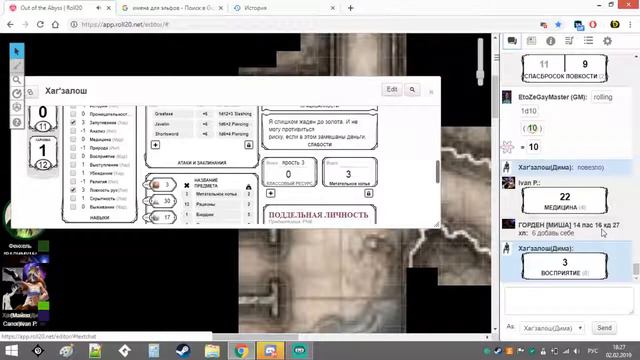Switch to the История browser tab

[284, 8]
